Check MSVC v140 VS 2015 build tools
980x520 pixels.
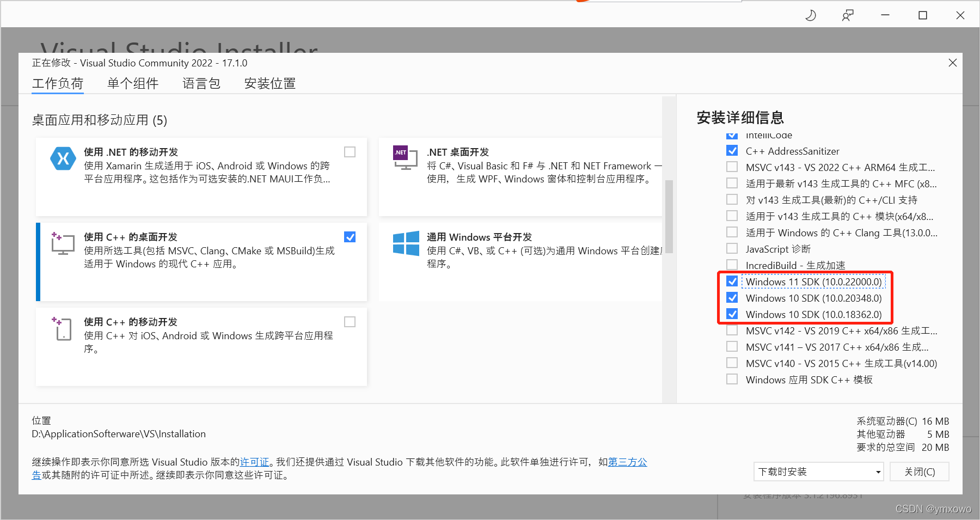732,363
